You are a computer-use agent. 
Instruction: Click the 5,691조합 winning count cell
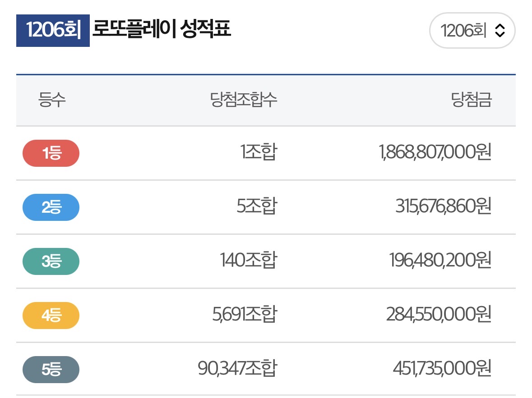(244, 316)
